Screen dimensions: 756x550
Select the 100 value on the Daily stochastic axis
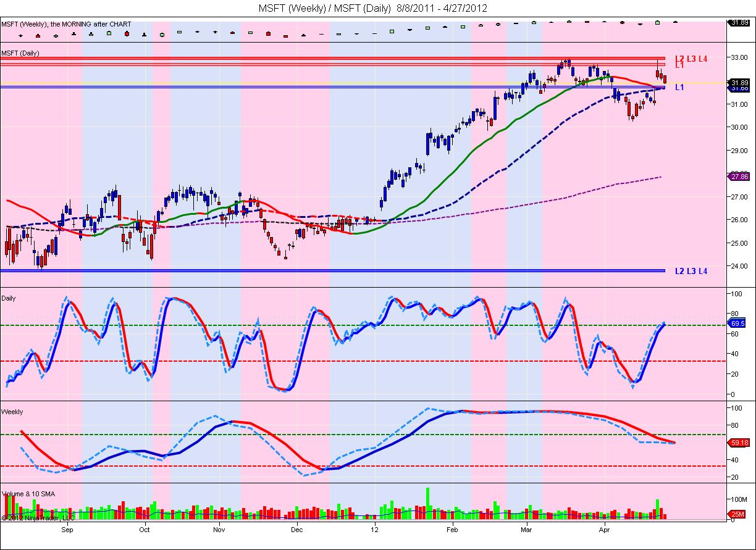click(736, 294)
